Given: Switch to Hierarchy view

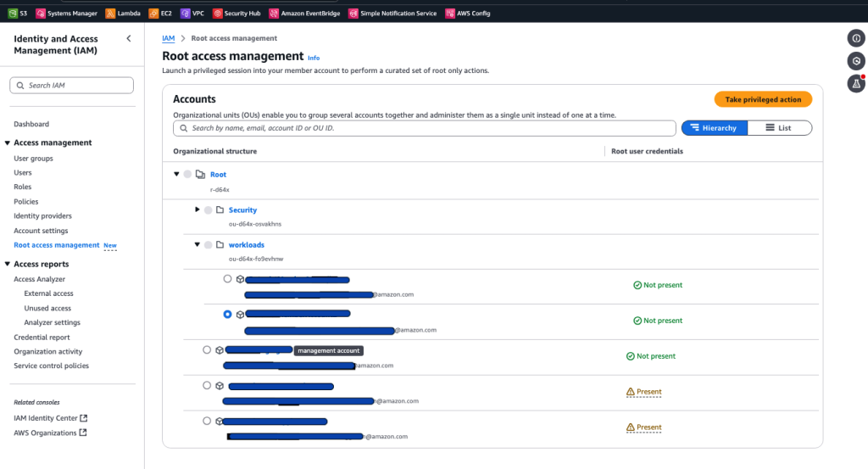Looking at the screenshot, I should 714,128.
